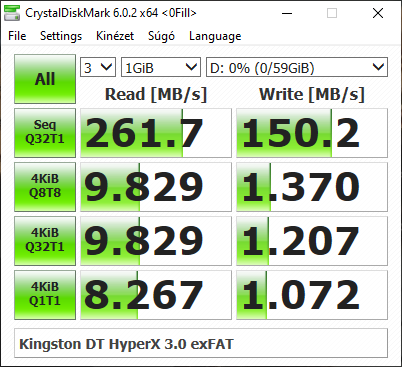Click the 4KiB Q8T8 read value 9.829
Screen dimensions: 402x367
tap(156, 187)
